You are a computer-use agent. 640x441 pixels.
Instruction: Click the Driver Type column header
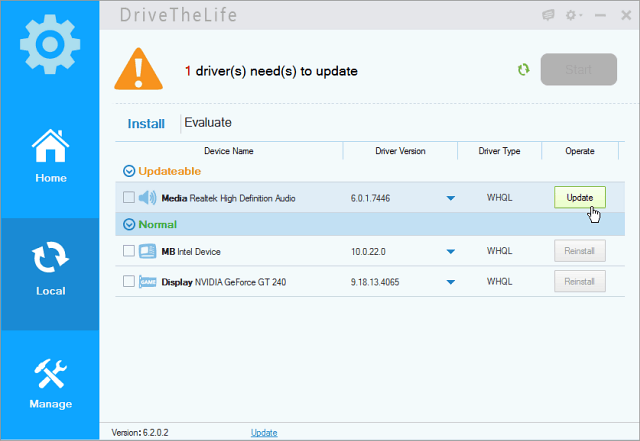tap(499, 151)
